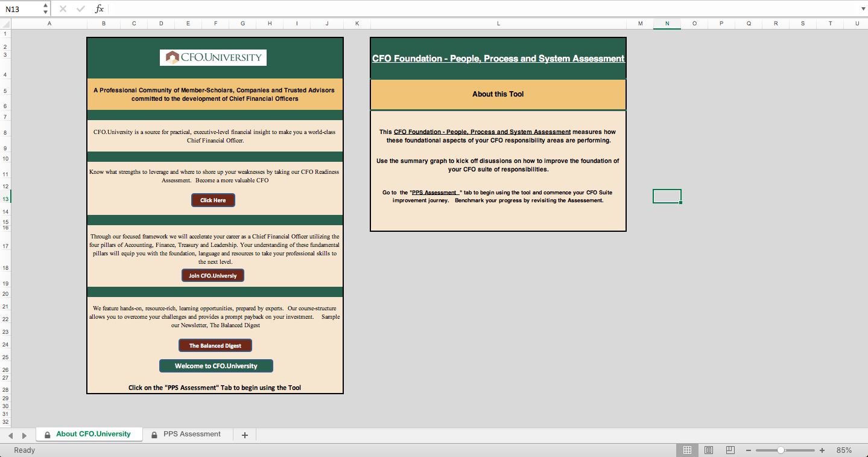Click the zoom slider handle

(781, 450)
